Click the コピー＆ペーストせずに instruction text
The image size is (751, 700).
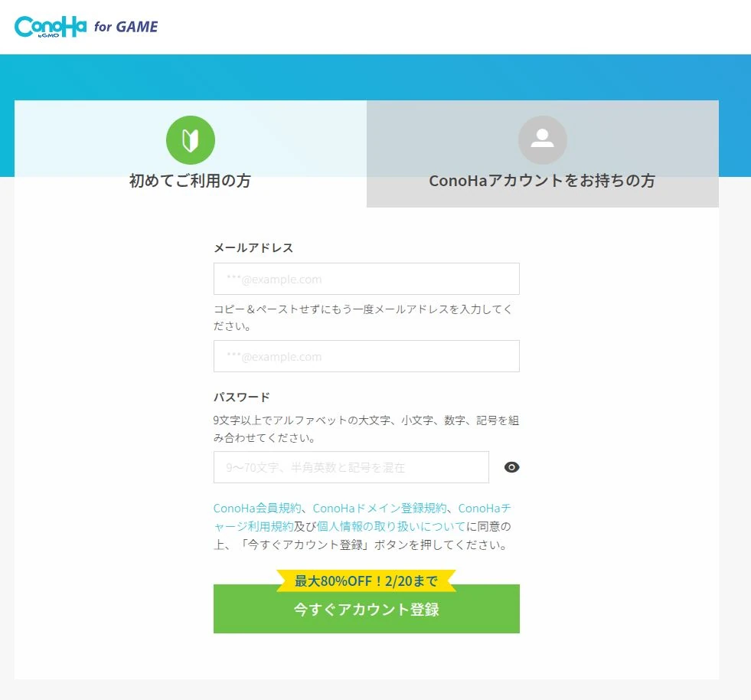363,318
